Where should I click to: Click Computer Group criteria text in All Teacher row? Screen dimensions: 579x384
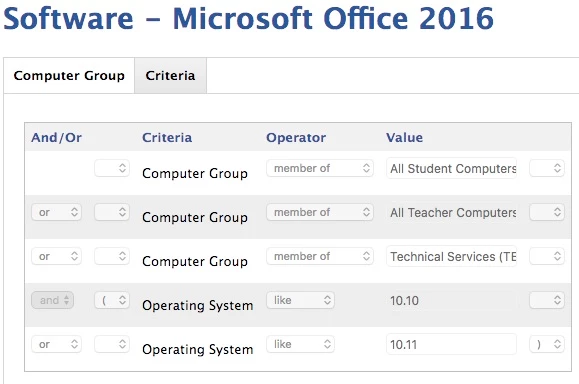point(195,217)
